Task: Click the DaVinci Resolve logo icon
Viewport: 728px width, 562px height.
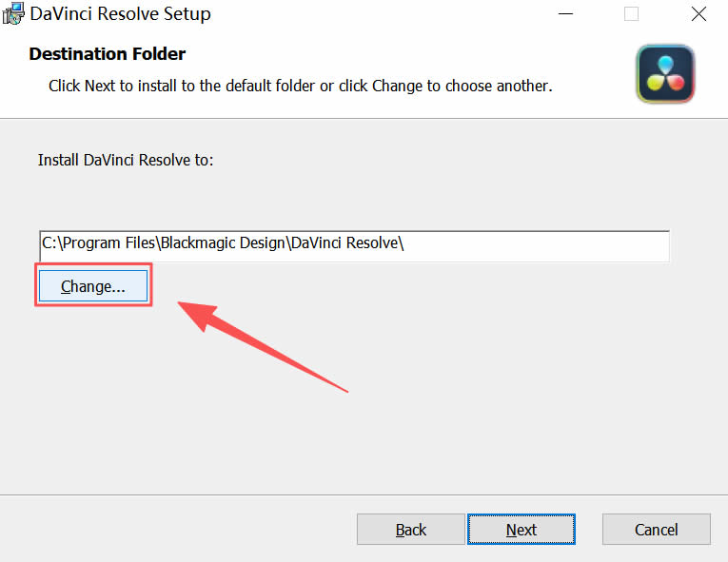Action: click(665, 74)
